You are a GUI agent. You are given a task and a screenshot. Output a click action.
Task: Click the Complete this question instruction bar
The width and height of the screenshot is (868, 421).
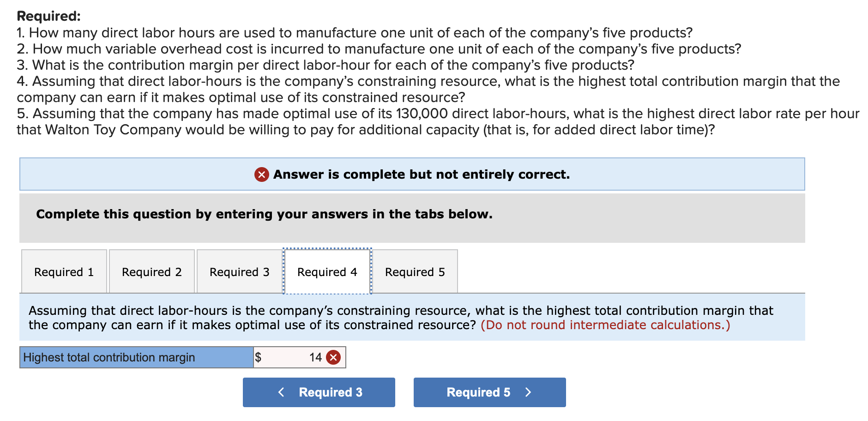pos(265,214)
